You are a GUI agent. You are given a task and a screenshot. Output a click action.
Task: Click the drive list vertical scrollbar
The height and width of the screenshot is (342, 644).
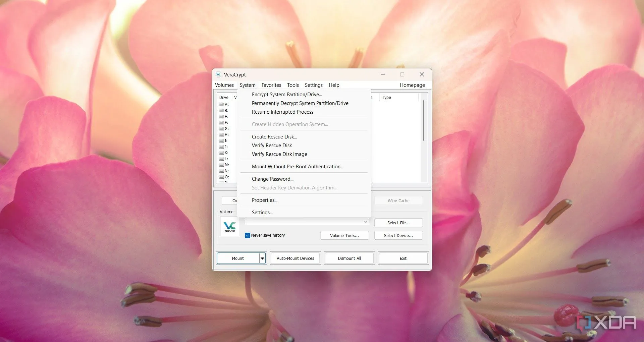(x=424, y=121)
